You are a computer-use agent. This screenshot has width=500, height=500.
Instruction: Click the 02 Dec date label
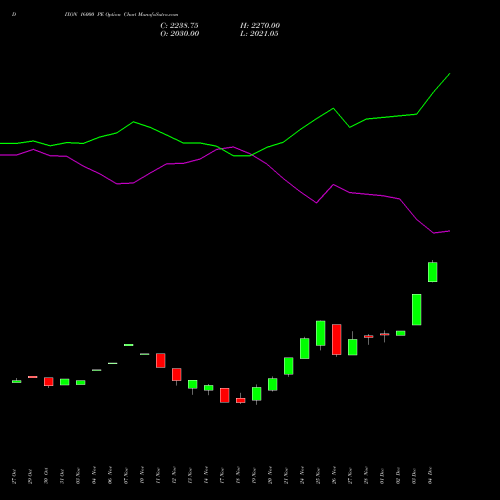pyautogui.click(x=398, y=476)
